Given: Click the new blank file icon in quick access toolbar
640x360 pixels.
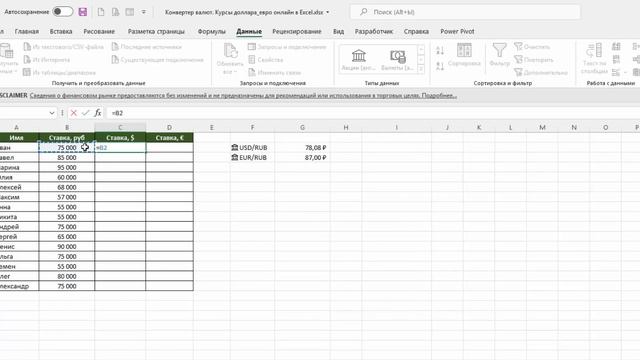Looking at the screenshot, I should click(x=101, y=12).
